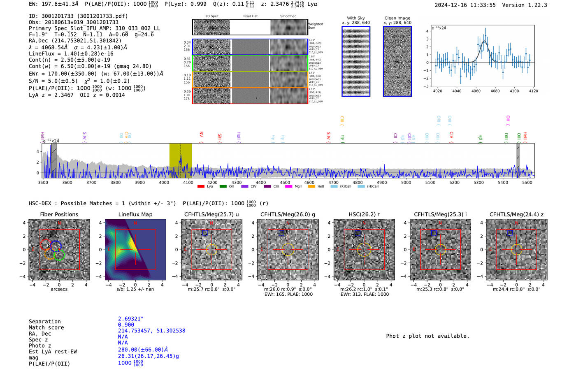The height and width of the screenshot is (392, 576).
Task: Click the blue square marker in HSC r image
Action: coord(357,233)
